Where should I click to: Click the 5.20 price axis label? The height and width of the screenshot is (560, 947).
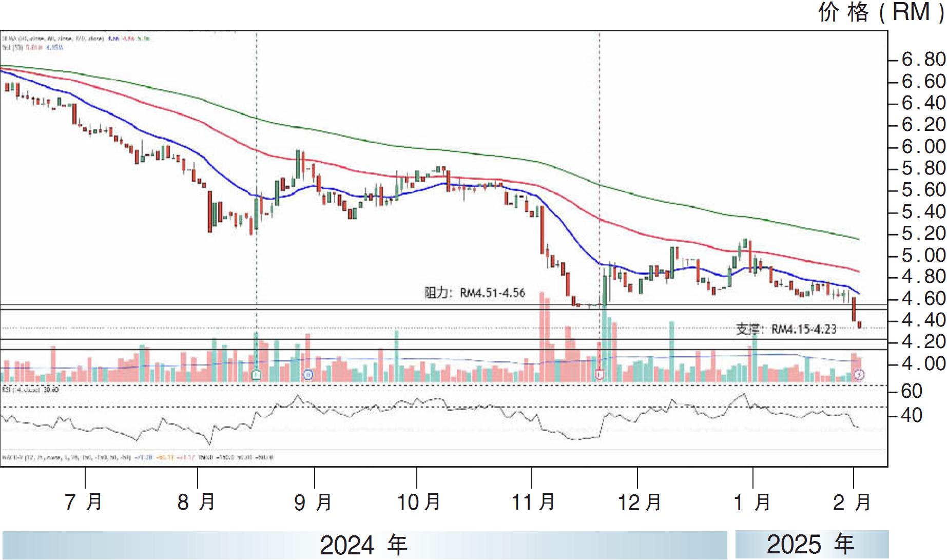coord(924,234)
